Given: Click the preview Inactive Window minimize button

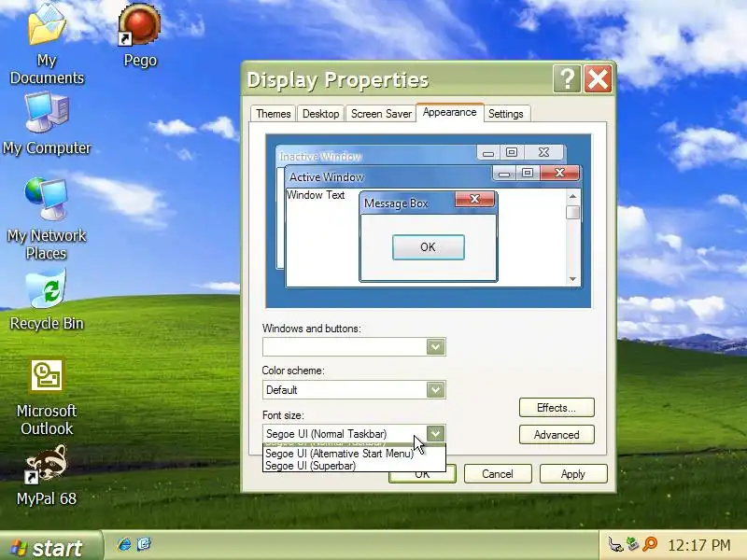Looking at the screenshot, I should tap(488, 153).
